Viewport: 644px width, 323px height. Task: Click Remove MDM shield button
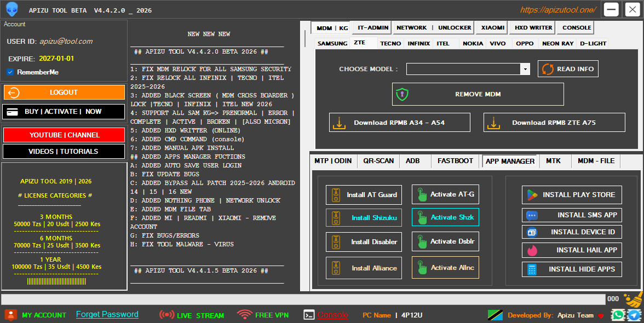(x=478, y=94)
